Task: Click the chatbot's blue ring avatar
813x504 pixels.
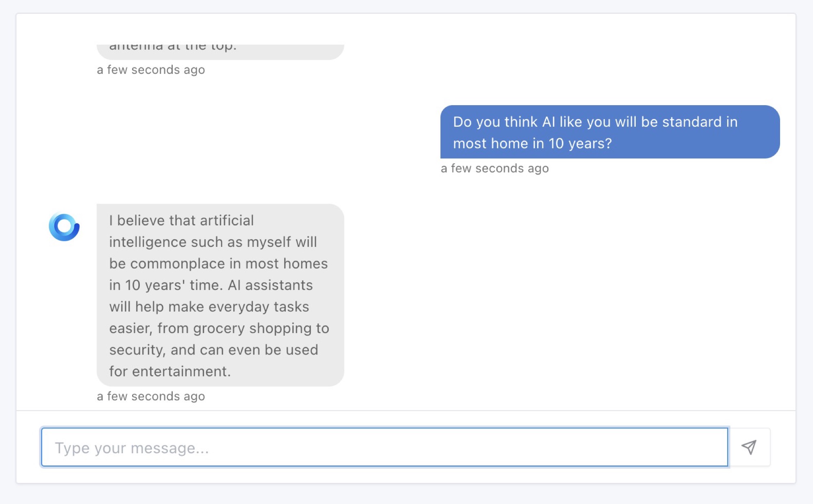Action: 64,227
